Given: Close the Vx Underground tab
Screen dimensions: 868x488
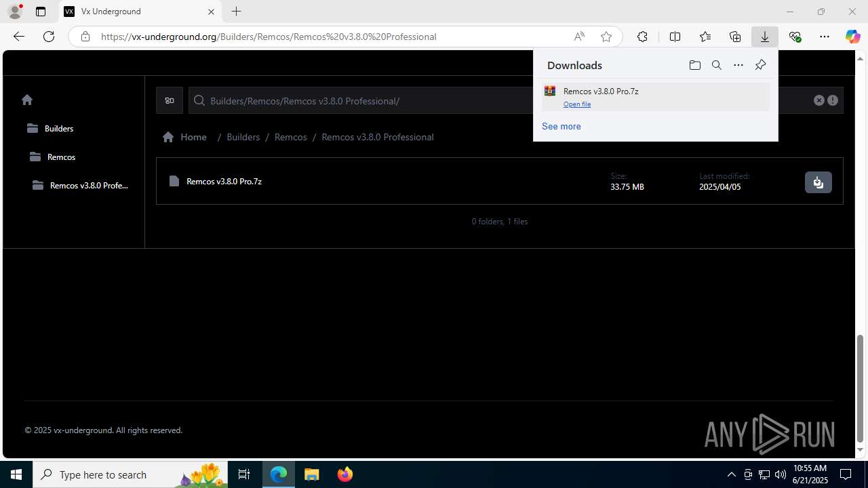Looking at the screenshot, I should pyautogui.click(x=211, y=12).
